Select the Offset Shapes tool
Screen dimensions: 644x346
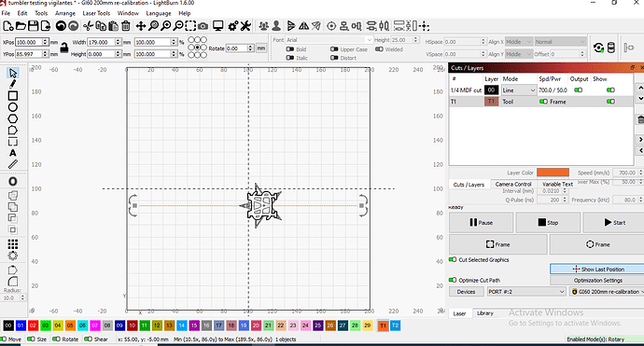tap(13, 182)
